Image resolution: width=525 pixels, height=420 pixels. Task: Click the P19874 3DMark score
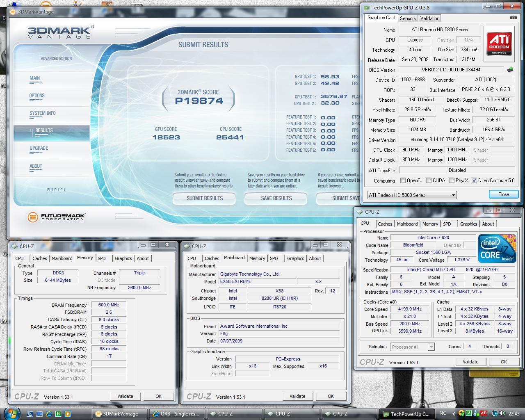click(x=199, y=101)
